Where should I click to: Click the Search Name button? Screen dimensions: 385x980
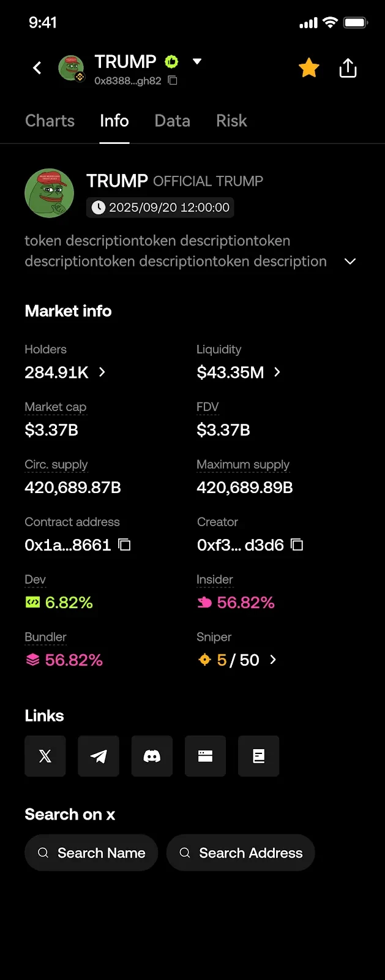91,853
